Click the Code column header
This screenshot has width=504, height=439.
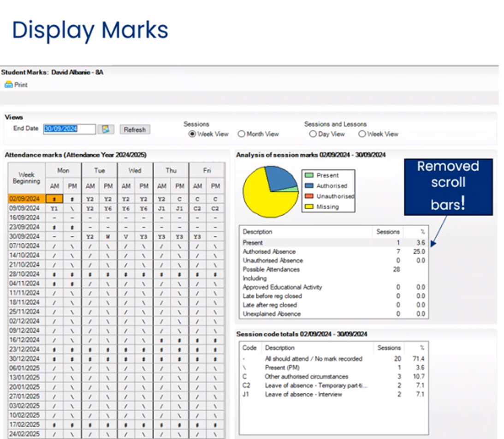tap(249, 348)
